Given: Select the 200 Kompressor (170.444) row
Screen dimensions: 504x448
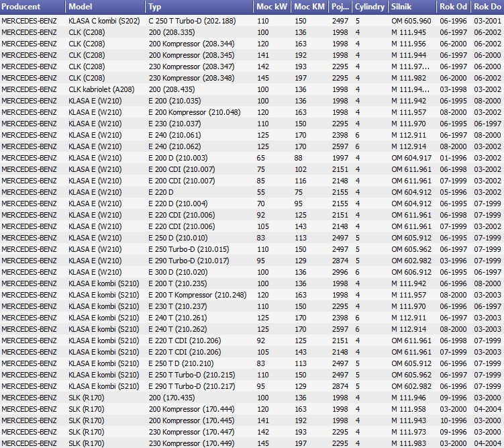Looking at the screenshot, I should pyautogui.click(x=252, y=409).
